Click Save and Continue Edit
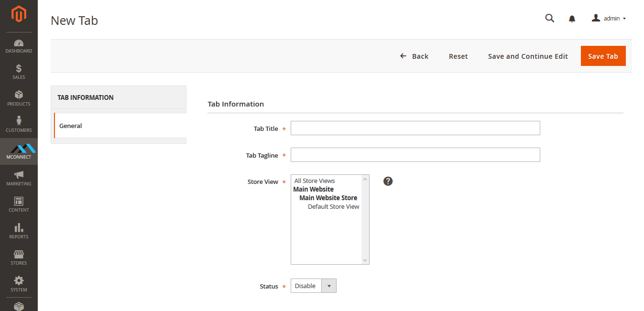The width and height of the screenshot is (644, 311). click(x=528, y=56)
